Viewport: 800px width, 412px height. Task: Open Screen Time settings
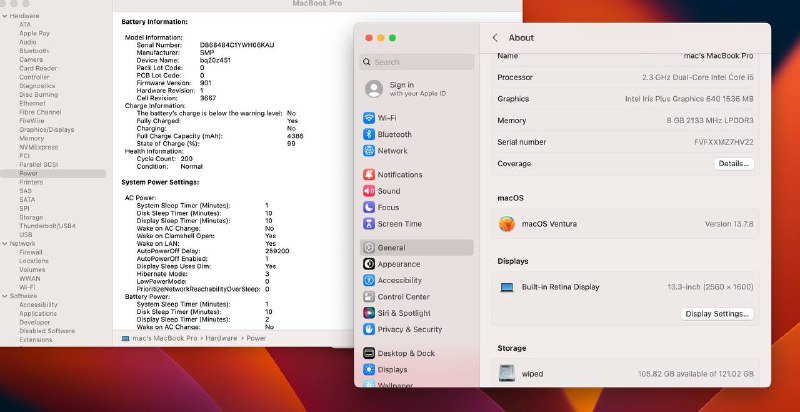[399, 224]
